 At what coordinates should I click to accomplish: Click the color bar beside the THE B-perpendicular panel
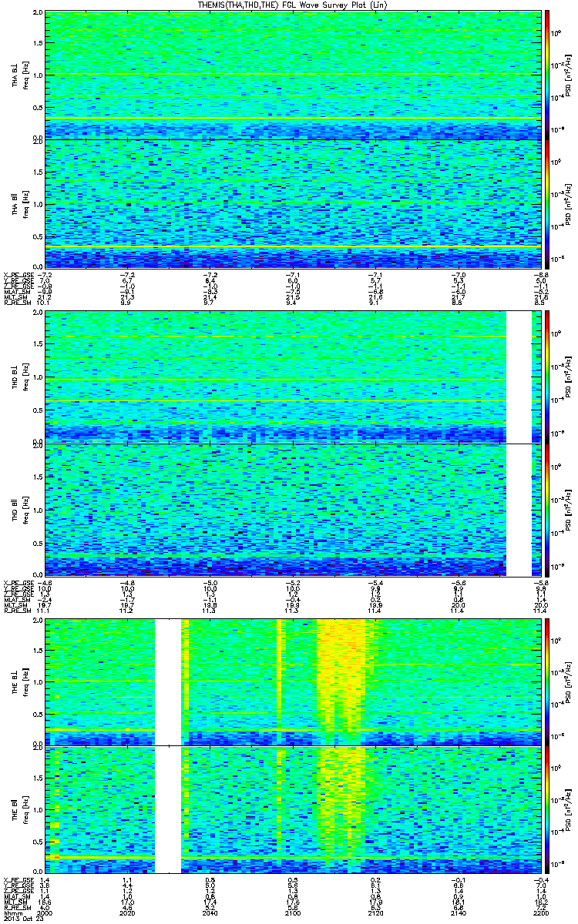click(x=546, y=681)
